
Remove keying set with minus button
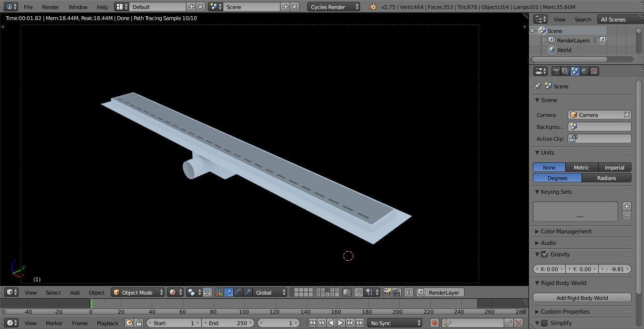627,216
